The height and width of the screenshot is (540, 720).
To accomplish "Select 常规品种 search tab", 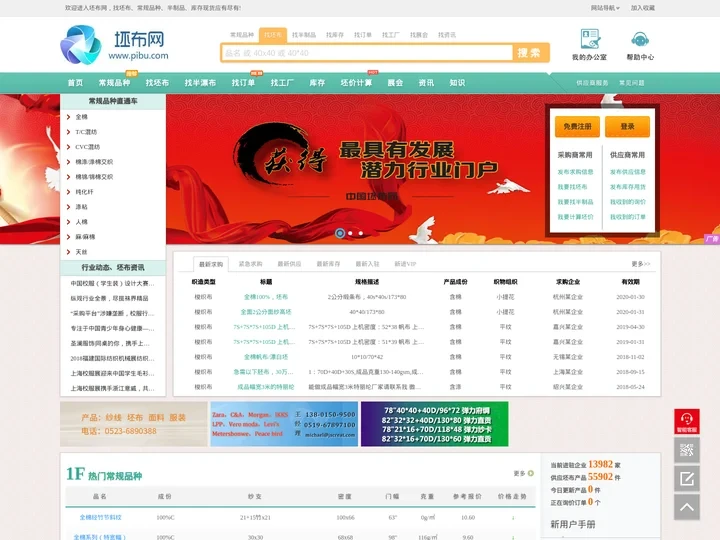I will (x=242, y=35).
